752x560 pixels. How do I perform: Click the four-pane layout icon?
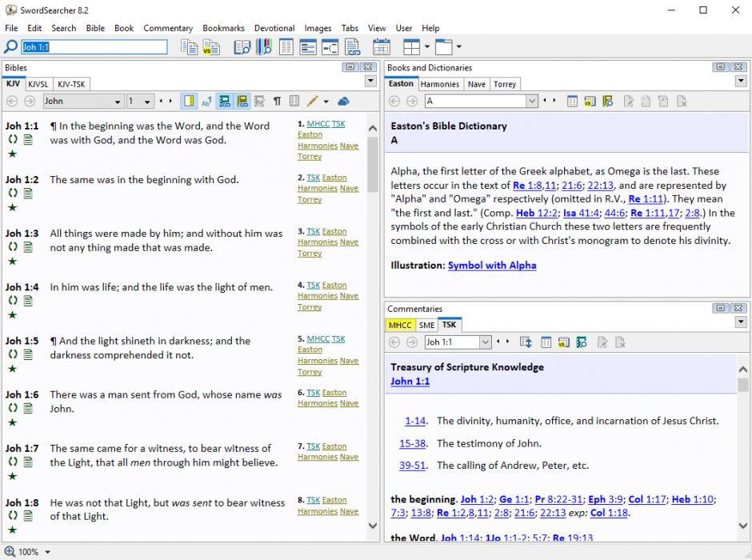click(411, 47)
